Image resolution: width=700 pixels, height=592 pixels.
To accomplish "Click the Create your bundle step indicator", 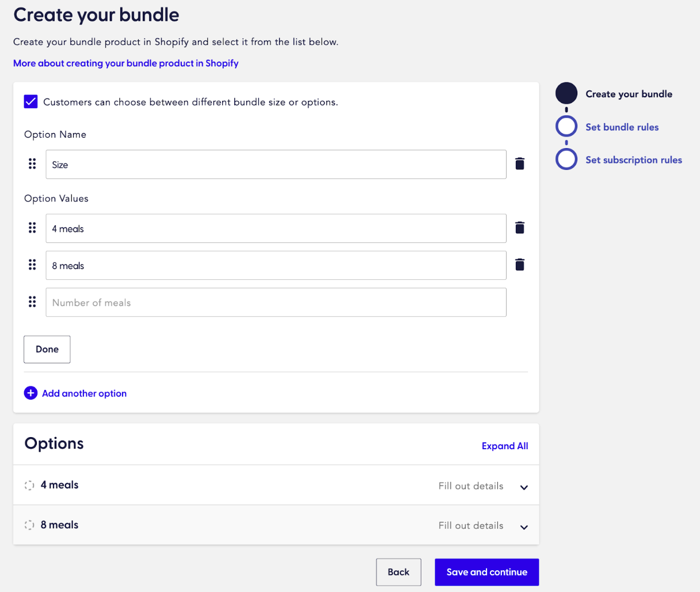I will point(566,93).
